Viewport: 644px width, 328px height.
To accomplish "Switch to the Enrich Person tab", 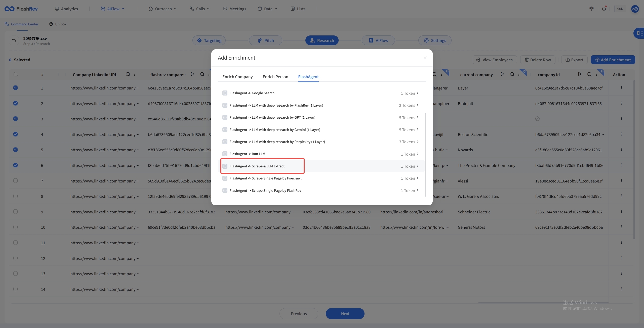I will tap(275, 77).
